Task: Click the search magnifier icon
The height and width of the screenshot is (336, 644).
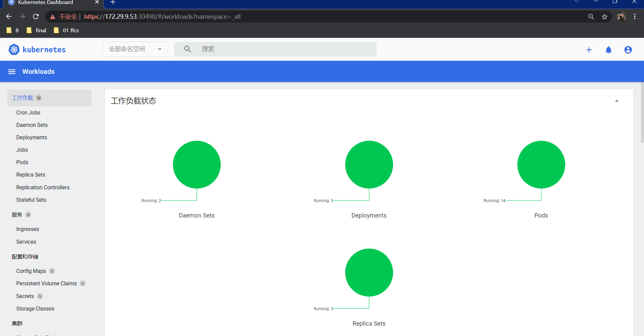Action: click(x=188, y=49)
